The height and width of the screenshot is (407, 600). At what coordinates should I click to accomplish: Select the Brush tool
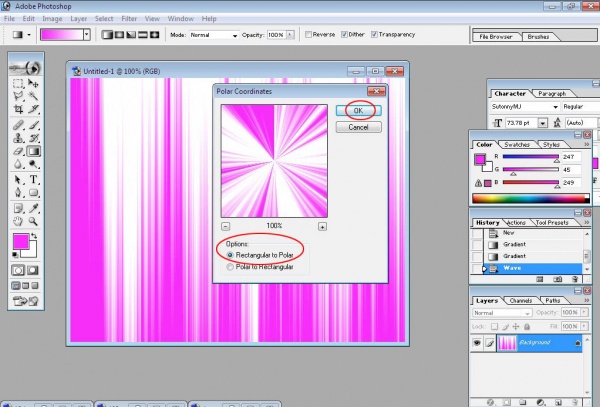pyautogui.click(x=34, y=125)
